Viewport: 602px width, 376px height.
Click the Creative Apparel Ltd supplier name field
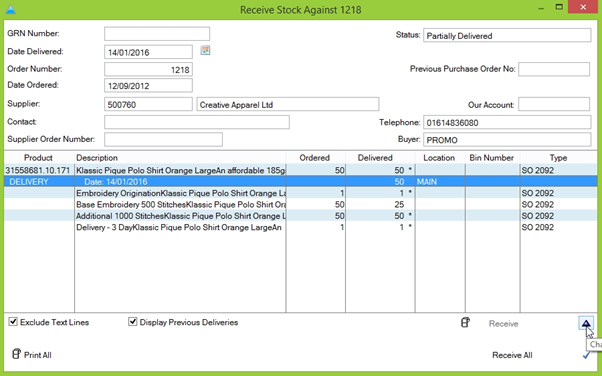coord(288,104)
